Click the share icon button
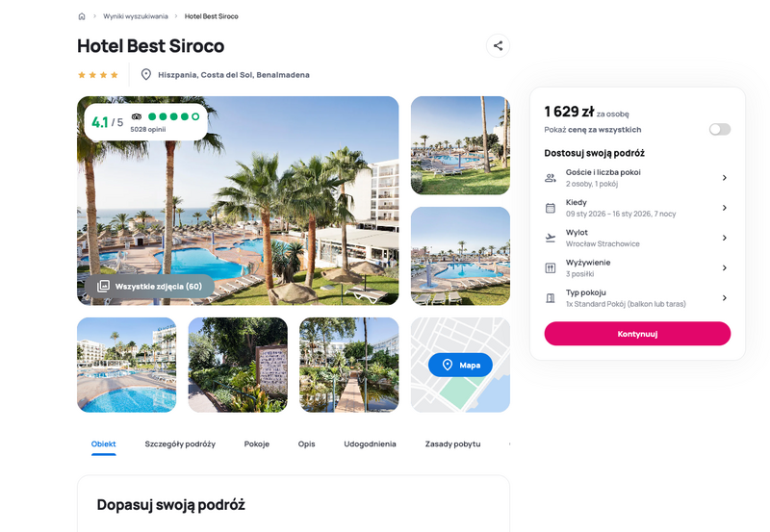 [x=498, y=45]
